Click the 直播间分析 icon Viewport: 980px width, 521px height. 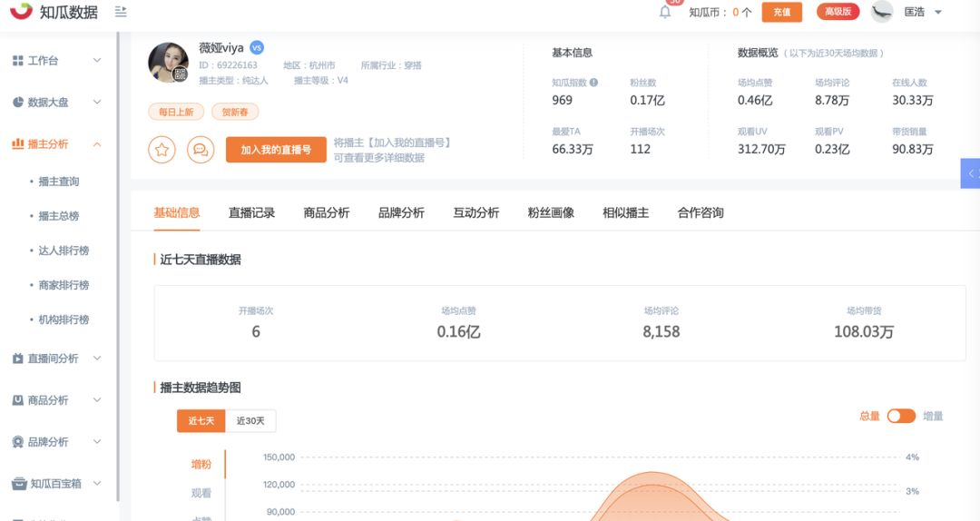(17, 359)
